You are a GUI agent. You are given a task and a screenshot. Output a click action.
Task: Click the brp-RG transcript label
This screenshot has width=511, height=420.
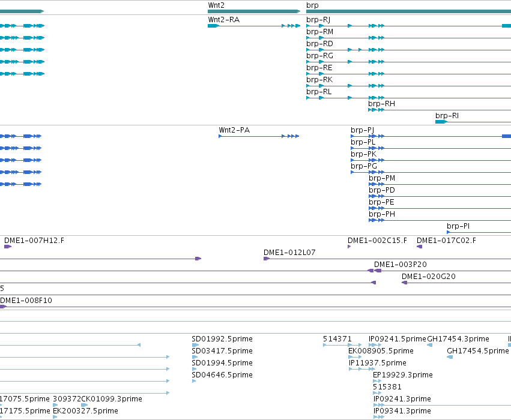(319, 56)
